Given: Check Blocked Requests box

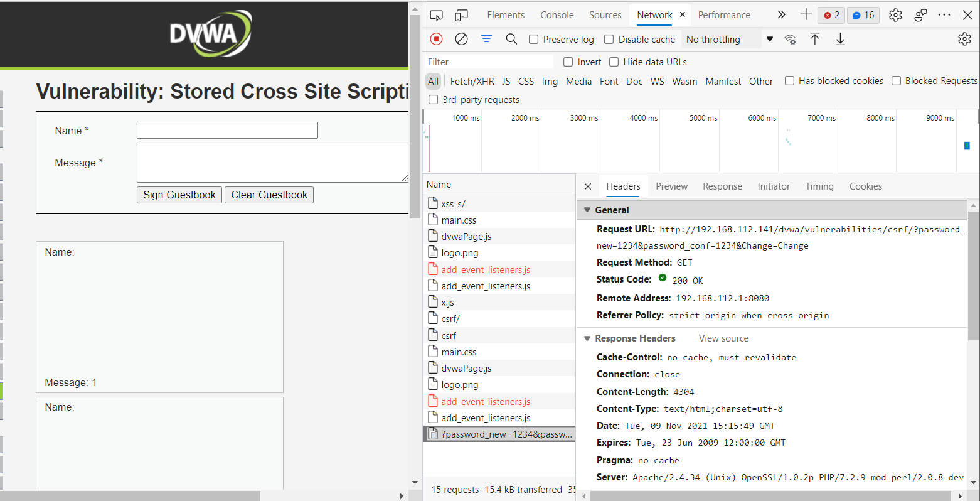Looking at the screenshot, I should 896,81.
